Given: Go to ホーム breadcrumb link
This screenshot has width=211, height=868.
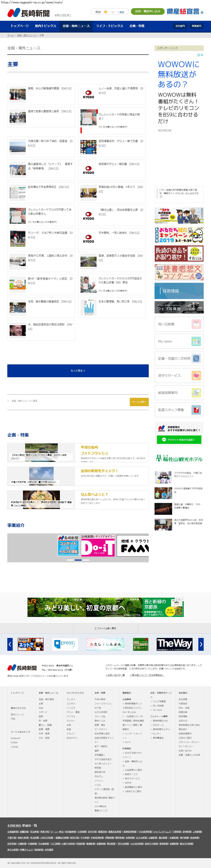Looking at the screenshot, I should pyautogui.click(x=11, y=35).
